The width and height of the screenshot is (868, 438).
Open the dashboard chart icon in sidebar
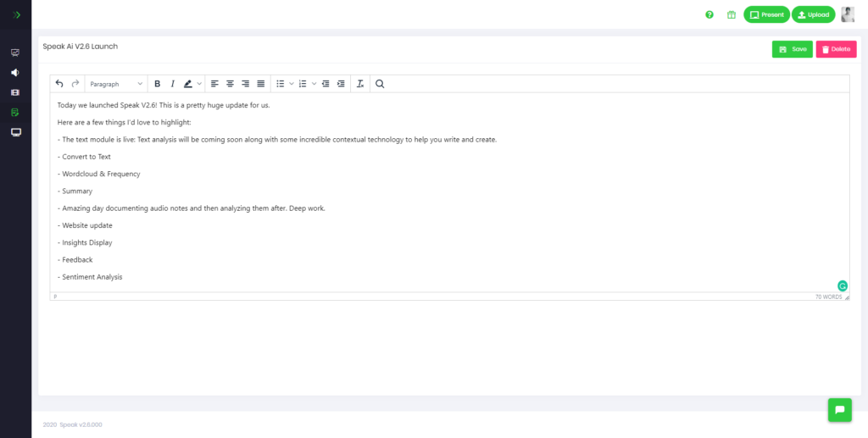tap(15, 53)
